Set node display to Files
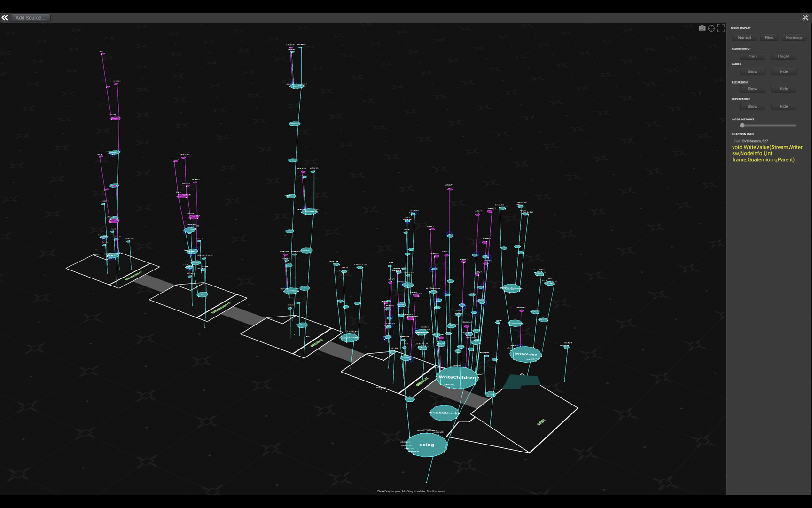The height and width of the screenshot is (508, 812). (769, 38)
